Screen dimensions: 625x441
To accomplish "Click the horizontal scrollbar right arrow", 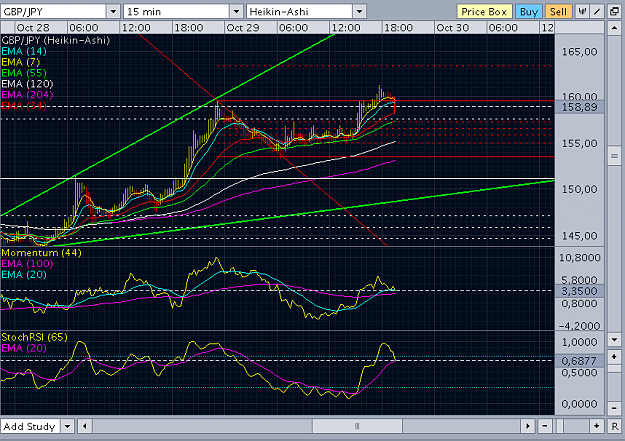I will coord(528,426).
